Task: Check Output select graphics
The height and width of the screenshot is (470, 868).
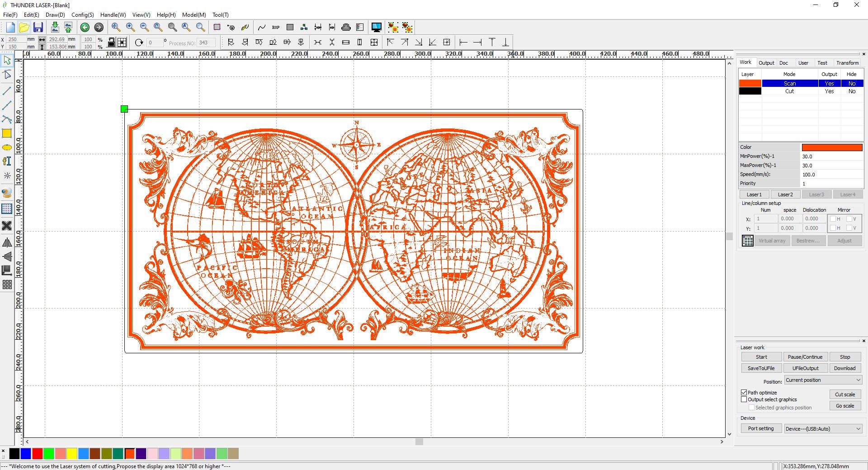Action: click(x=744, y=399)
